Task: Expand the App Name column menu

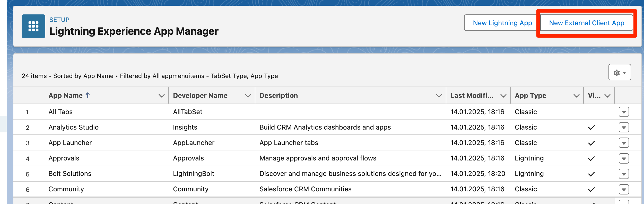Action: pyautogui.click(x=161, y=96)
